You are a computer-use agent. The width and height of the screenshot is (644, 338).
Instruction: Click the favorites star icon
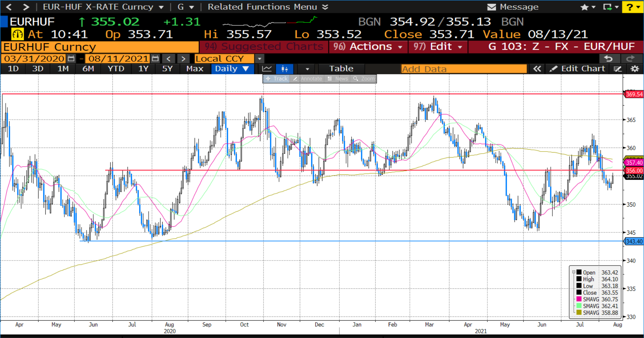(x=585, y=7)
